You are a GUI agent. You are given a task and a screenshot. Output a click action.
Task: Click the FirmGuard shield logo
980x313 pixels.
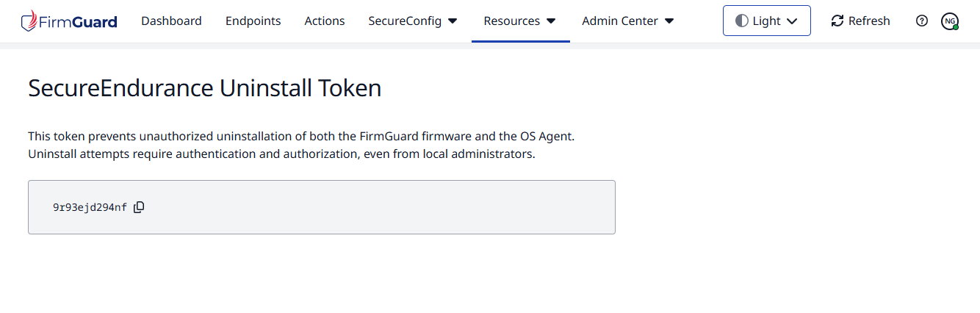click(29, 21)
